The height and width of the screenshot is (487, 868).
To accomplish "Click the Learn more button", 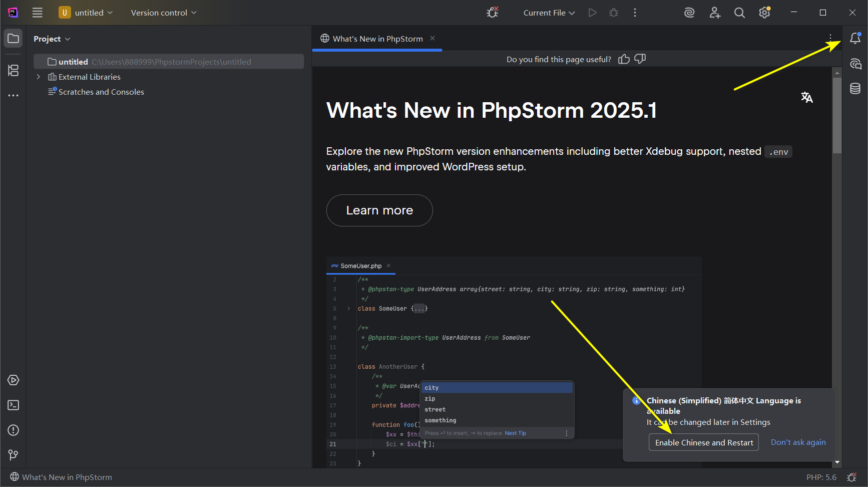I will 379,210.
